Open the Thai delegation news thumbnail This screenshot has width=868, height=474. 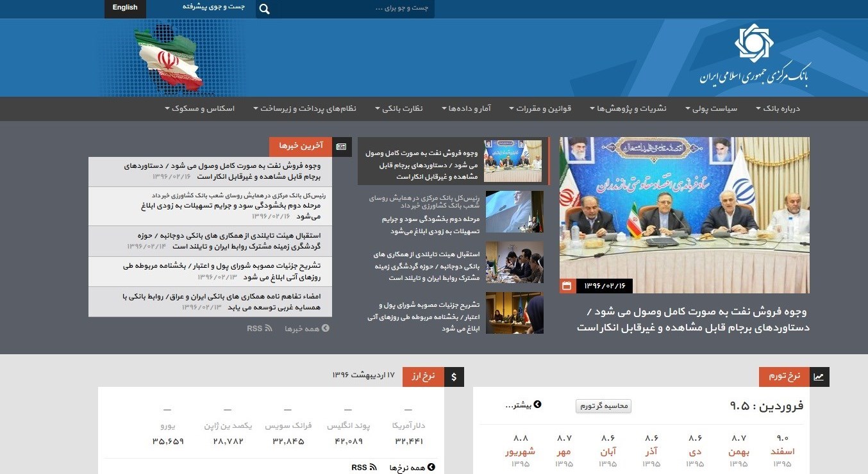(514, 262)
